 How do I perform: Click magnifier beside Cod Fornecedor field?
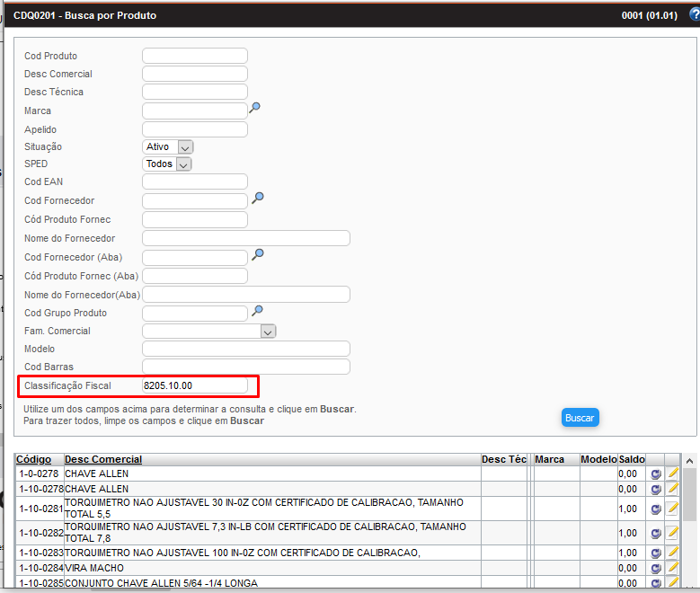pos(257,198)
